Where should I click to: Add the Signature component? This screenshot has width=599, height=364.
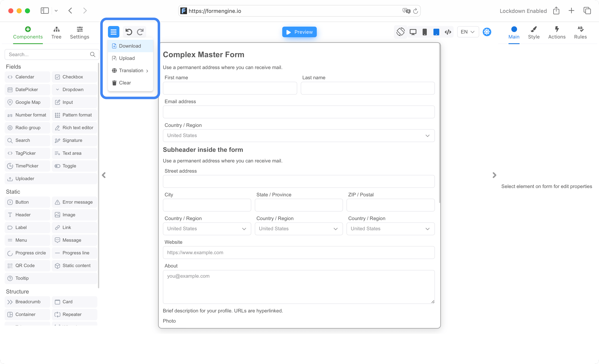[74, 140]
